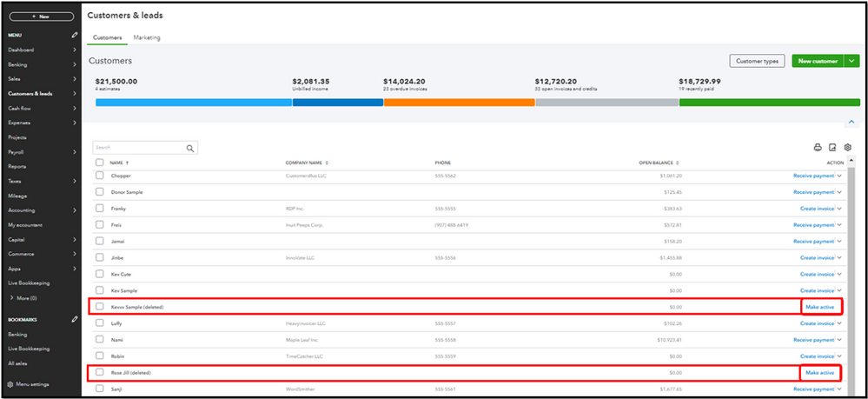Sort by Name column arrow
Image resolution: width=868 pixels, height=399 pixels.
(x=128, y=163)
